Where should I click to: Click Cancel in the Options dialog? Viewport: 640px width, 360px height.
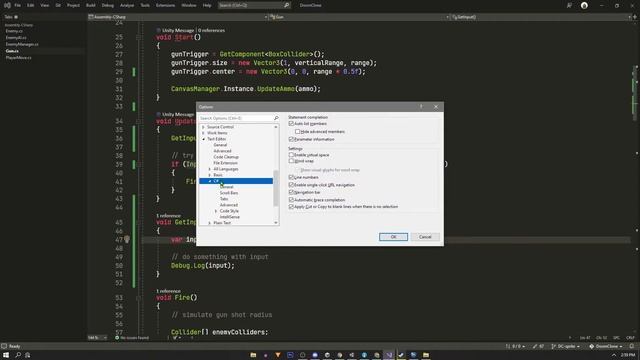tap(425, 237)
